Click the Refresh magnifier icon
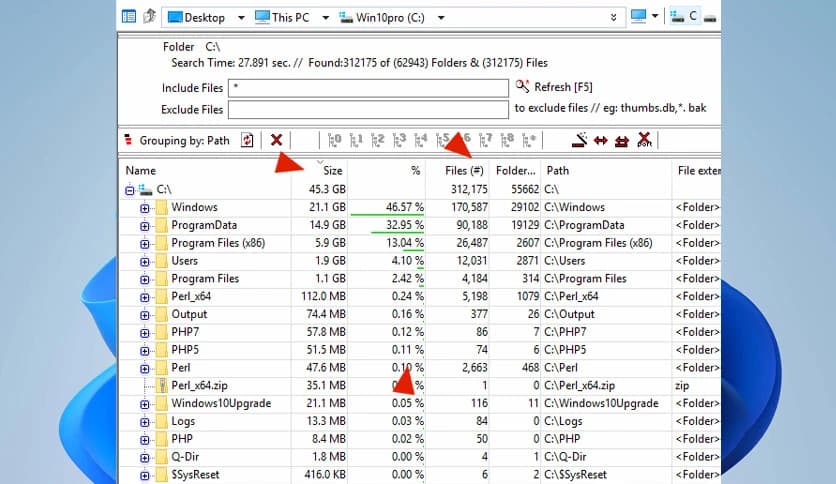Screen dimensions: 836x484 (522, 86)
